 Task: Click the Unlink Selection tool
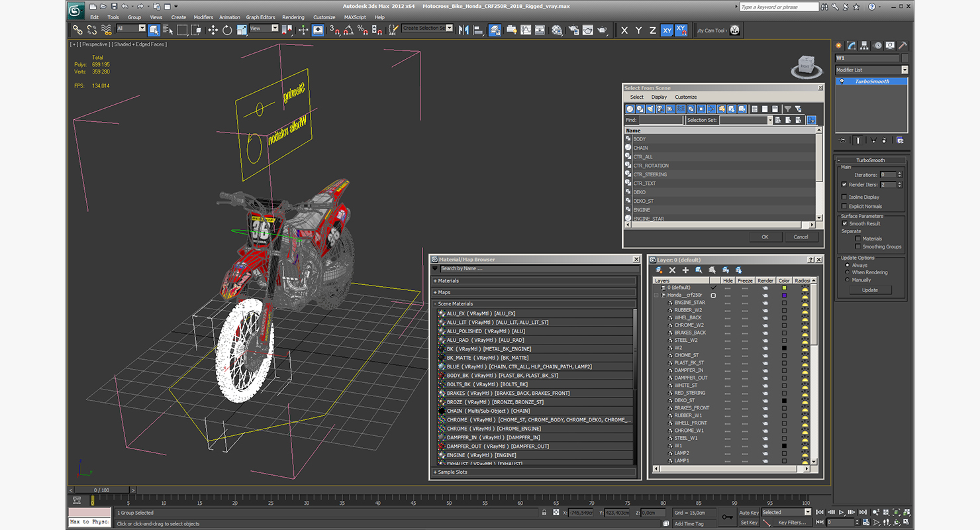[91, 30]
